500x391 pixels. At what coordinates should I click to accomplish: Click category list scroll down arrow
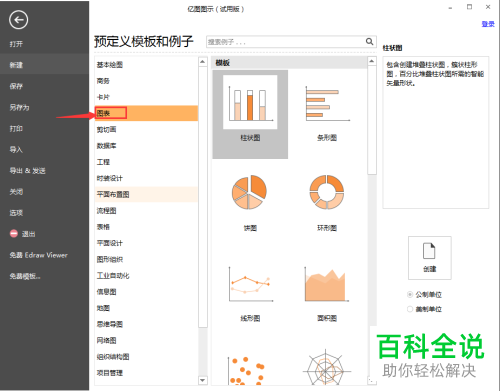[203, 380]
